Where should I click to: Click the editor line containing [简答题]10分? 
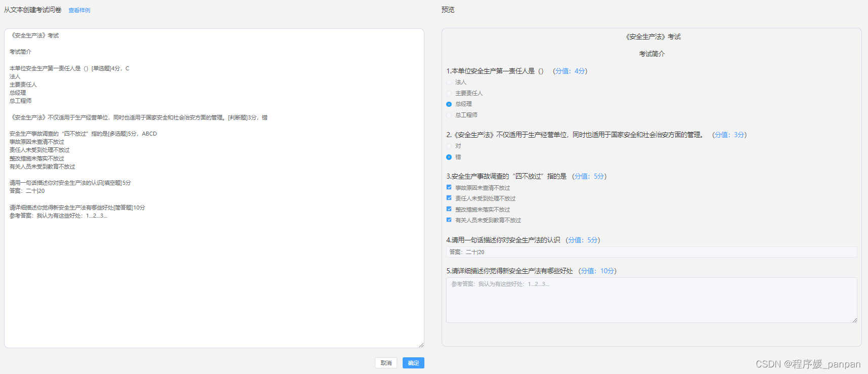click(x=77, y=207)
